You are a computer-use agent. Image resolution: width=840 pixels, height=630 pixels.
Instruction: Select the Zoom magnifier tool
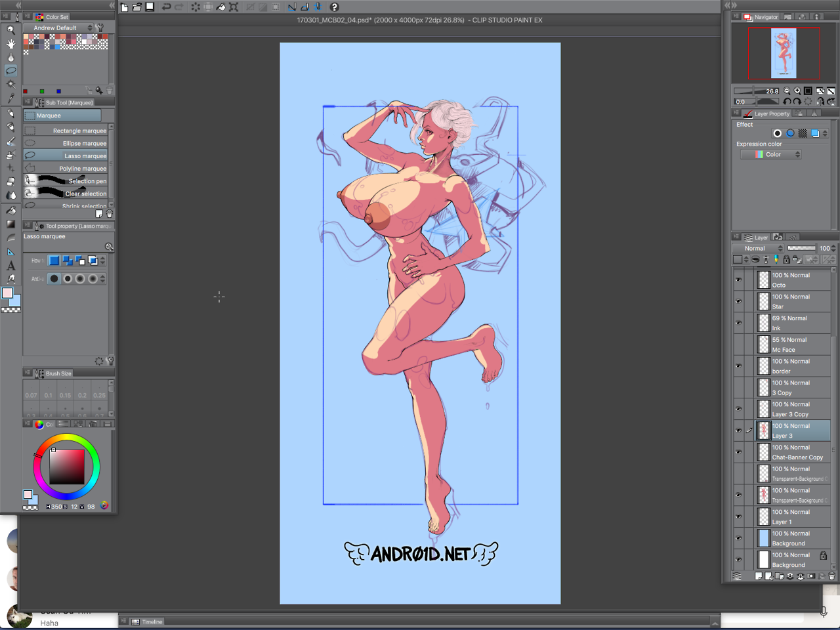coord(10,30)
